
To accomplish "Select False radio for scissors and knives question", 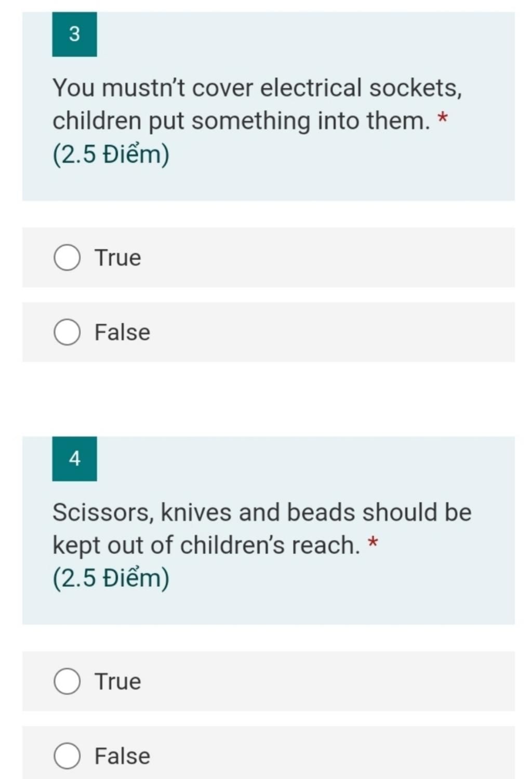I will pyautogui.click(x=67, y=756).
